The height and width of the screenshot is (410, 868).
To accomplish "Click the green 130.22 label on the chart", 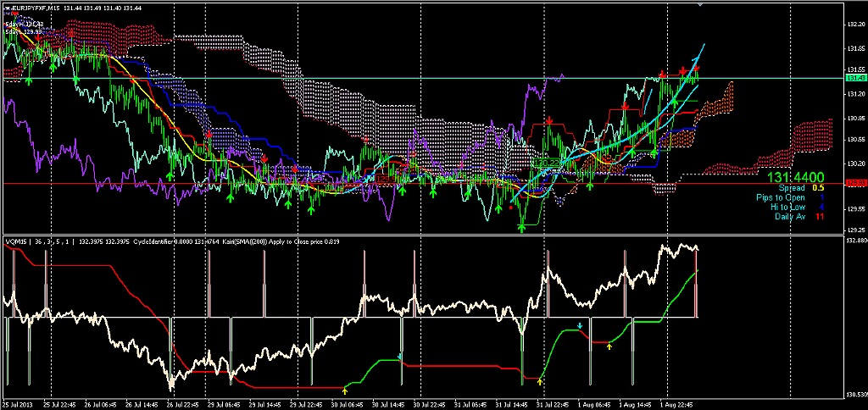I will coord(545,163).
